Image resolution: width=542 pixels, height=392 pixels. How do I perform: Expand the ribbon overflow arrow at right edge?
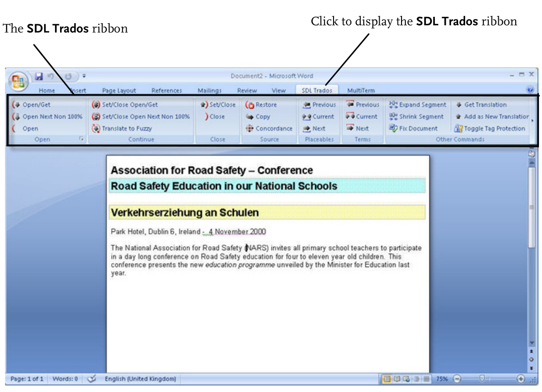pos(532,120)
